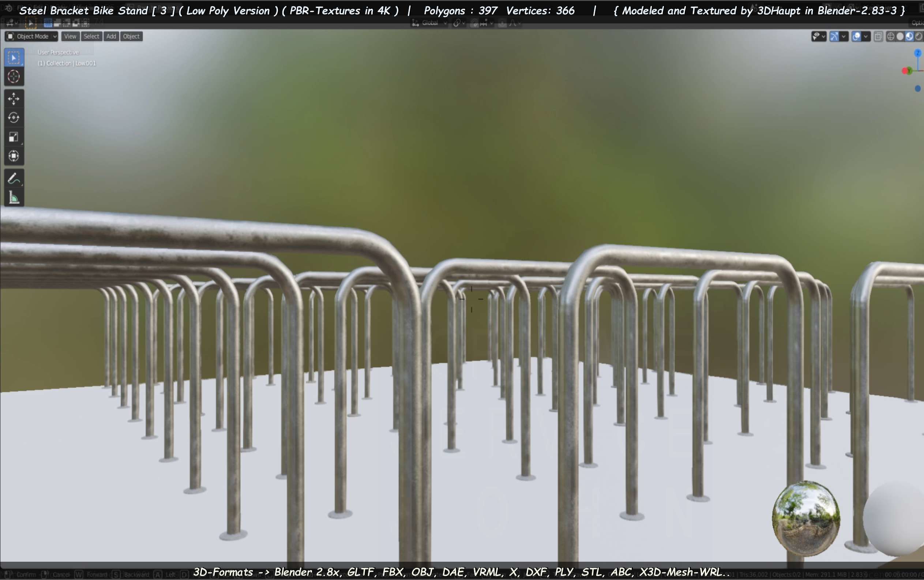Select the Transform tool
924x580 pixels.
[x=14, y=156]
